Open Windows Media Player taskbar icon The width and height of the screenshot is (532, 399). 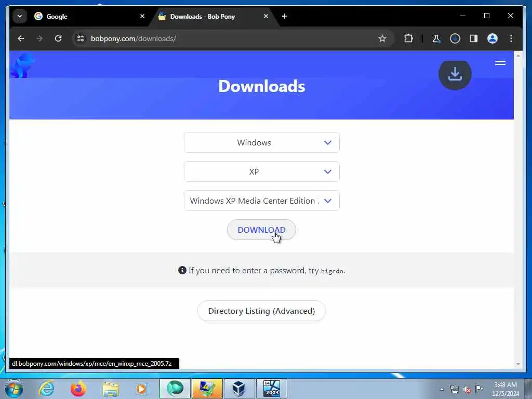click(x=141, y=389)
